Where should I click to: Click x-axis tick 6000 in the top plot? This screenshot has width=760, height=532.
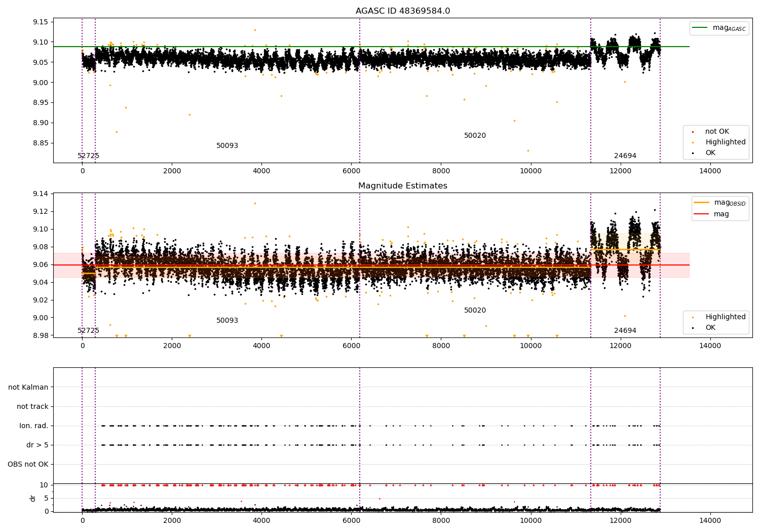coord(351,171)
